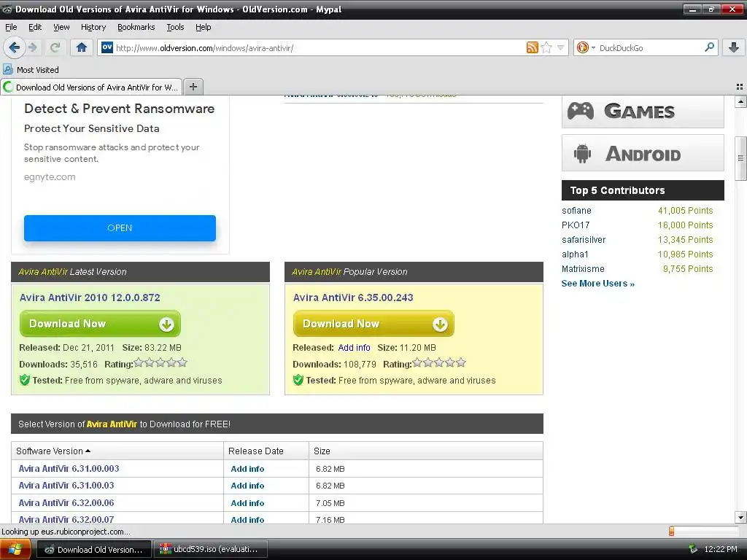Click the green Download Now button
747x560 pixels.
click(100, 324)
